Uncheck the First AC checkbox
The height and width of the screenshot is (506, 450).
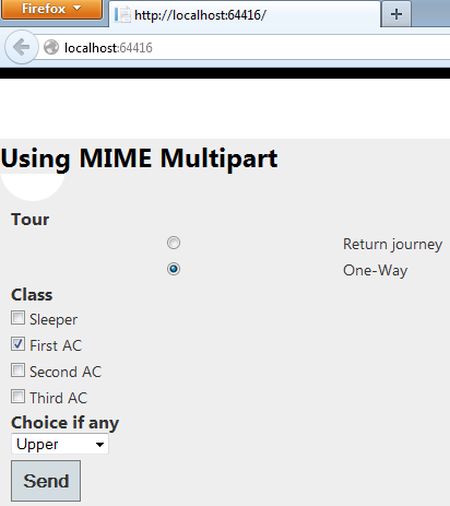[18, 344]
